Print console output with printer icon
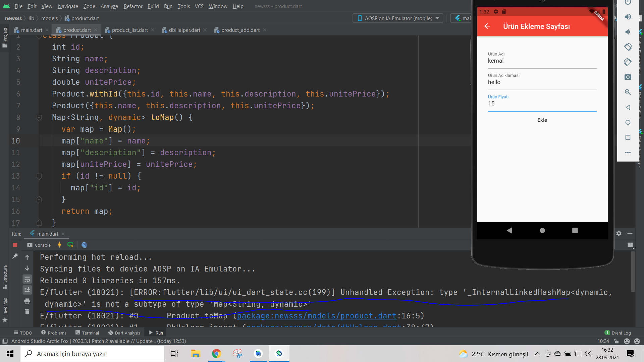 coord(27,301)
